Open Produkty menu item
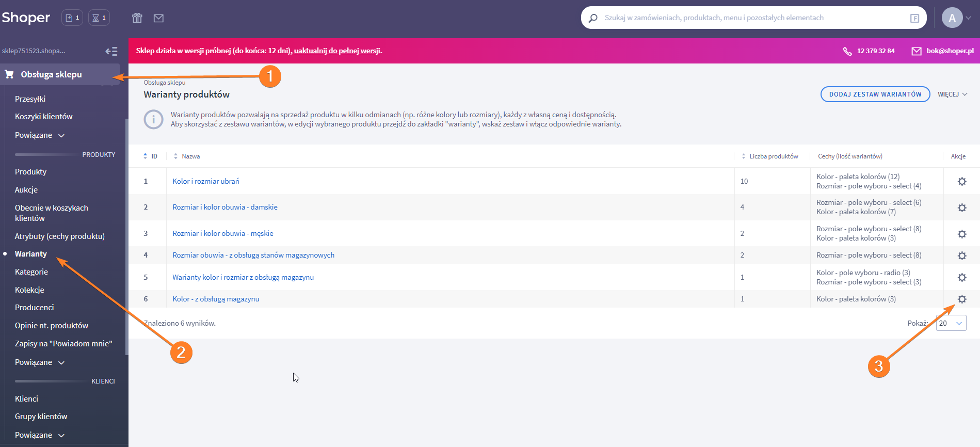Screen dimensions: 980x447 30,172
